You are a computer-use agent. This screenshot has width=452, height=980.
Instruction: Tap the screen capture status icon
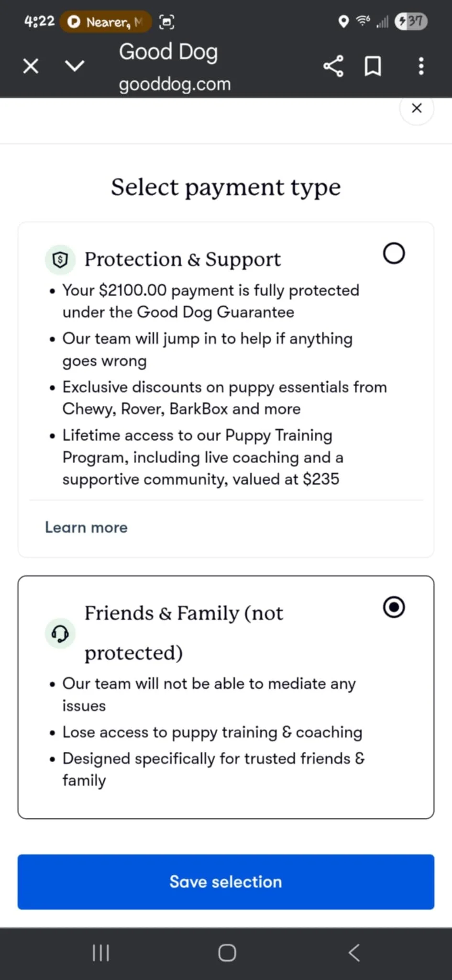[166, 22]
